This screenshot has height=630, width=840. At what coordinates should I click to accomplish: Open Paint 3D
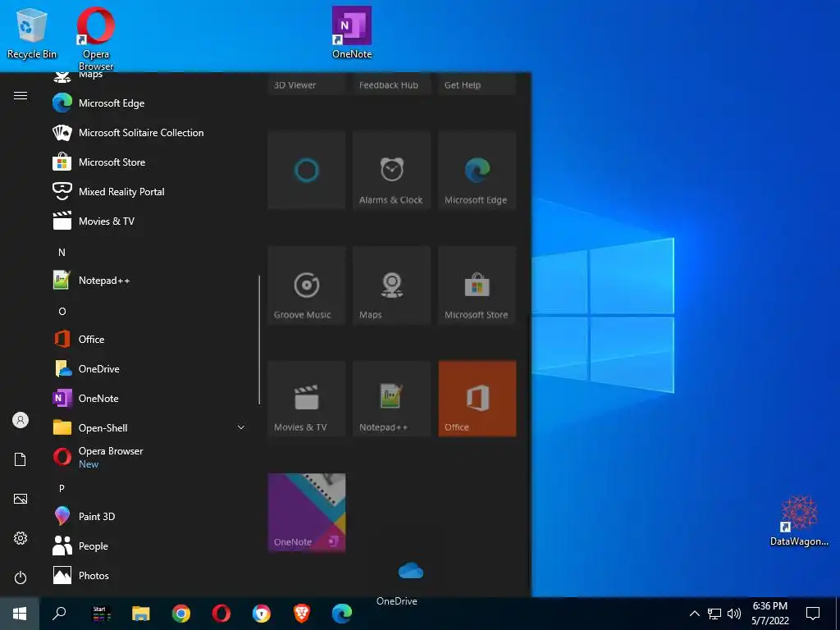(149, 517)
